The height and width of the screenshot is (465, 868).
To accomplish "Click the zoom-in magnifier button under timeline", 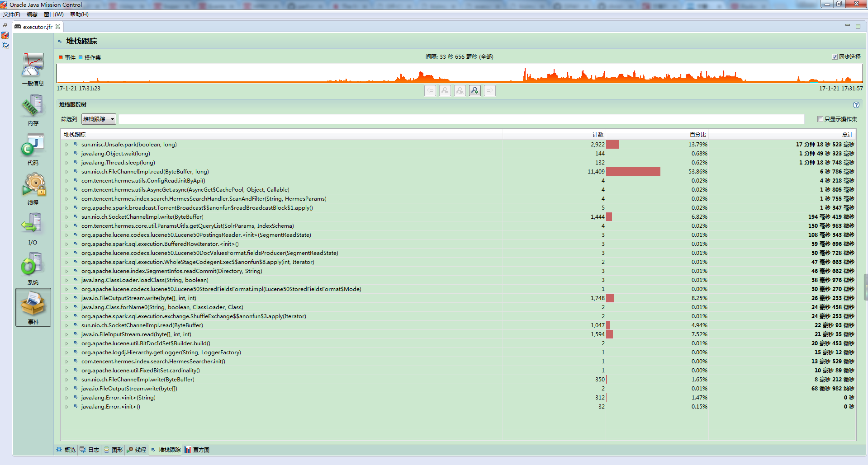I will 474,91.
